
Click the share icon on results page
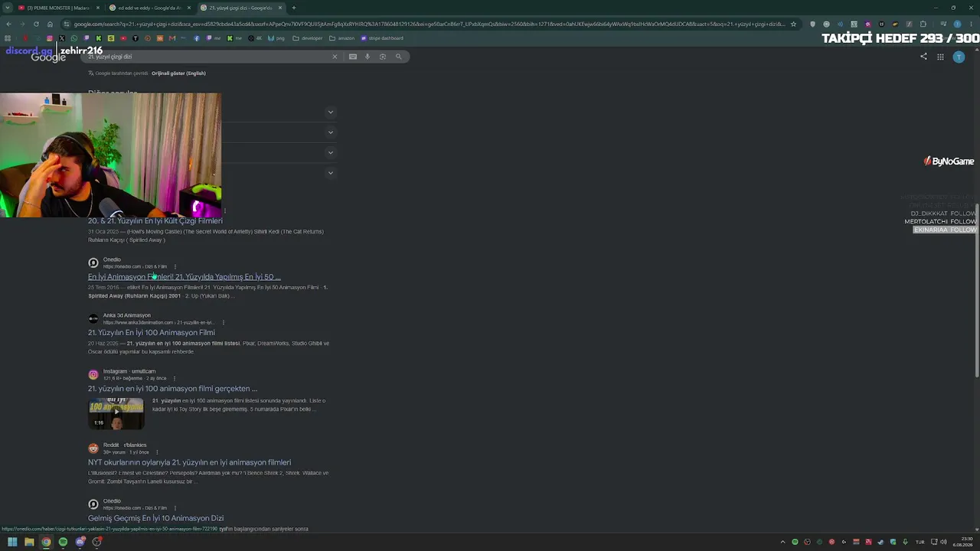923,57
